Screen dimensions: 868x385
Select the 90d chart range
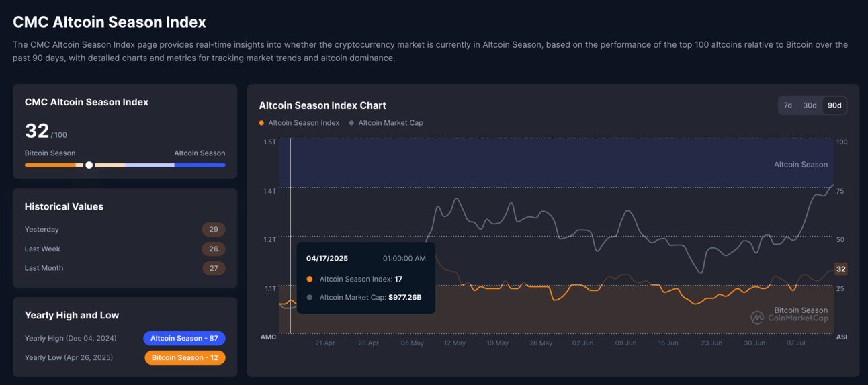[x=834, y=105]
